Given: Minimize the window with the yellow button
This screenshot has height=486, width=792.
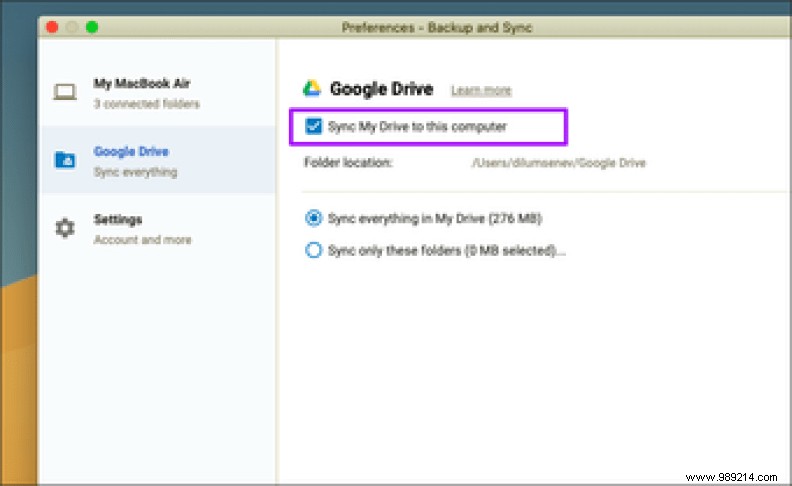Looking at the screenshot, I should click(x=72, y=27).
